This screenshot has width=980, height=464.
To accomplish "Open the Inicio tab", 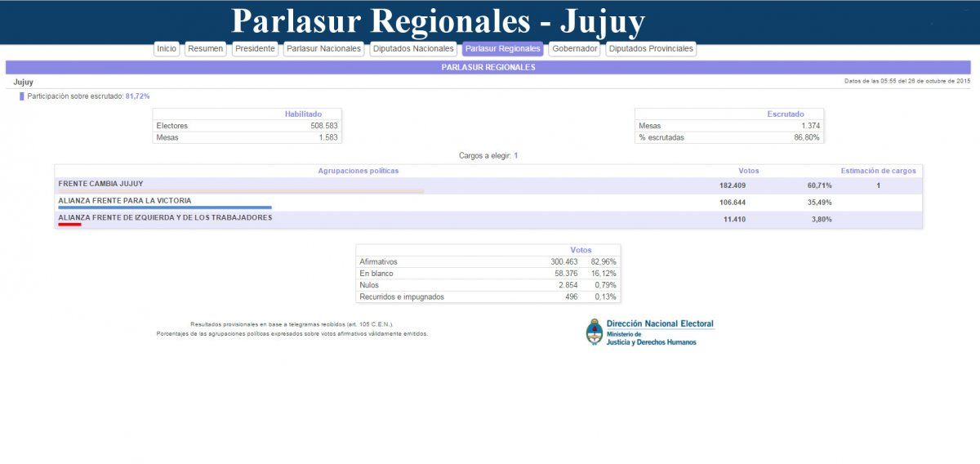I will (x=167, y=49).
